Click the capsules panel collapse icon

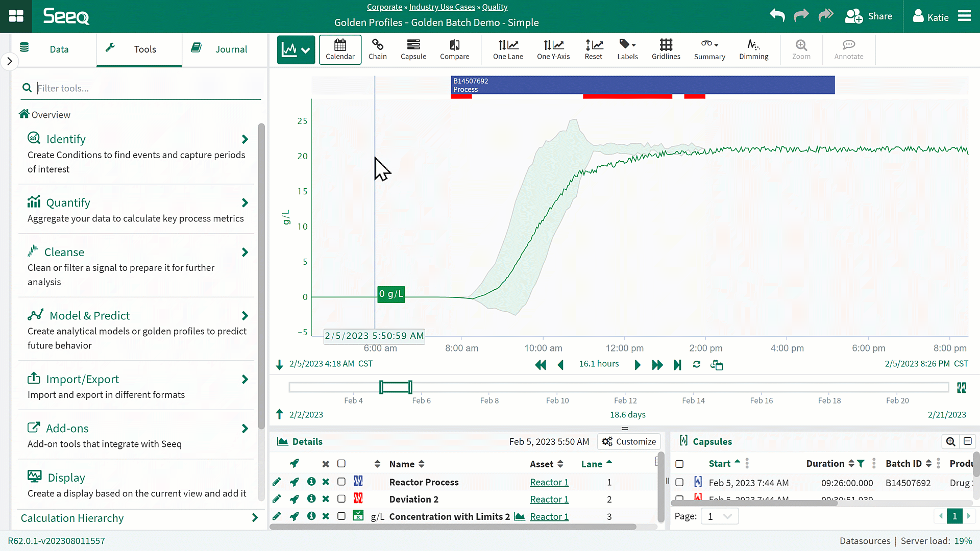click(967, 441)
